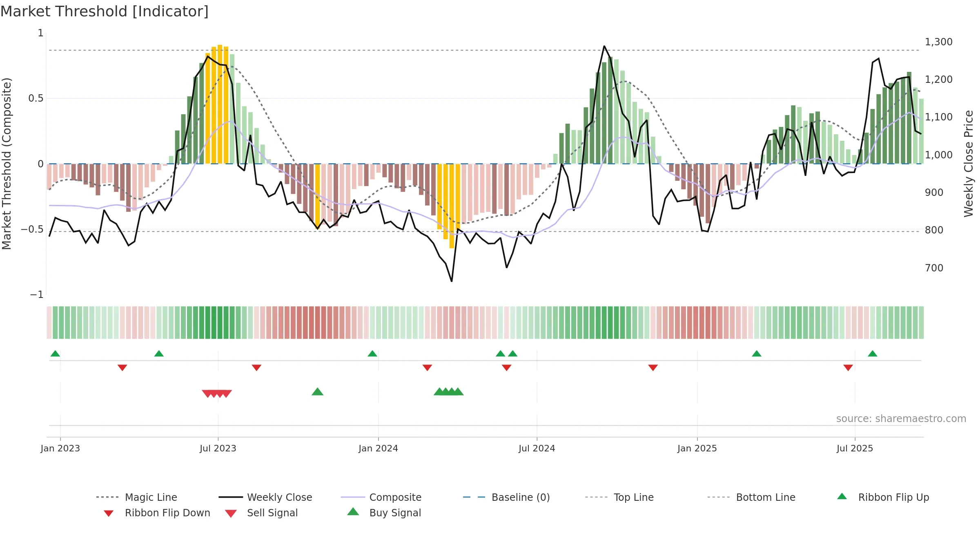Toggle the Sell Signal legend entry
This screenshot has height=551, width=980.
pos(261,513)
